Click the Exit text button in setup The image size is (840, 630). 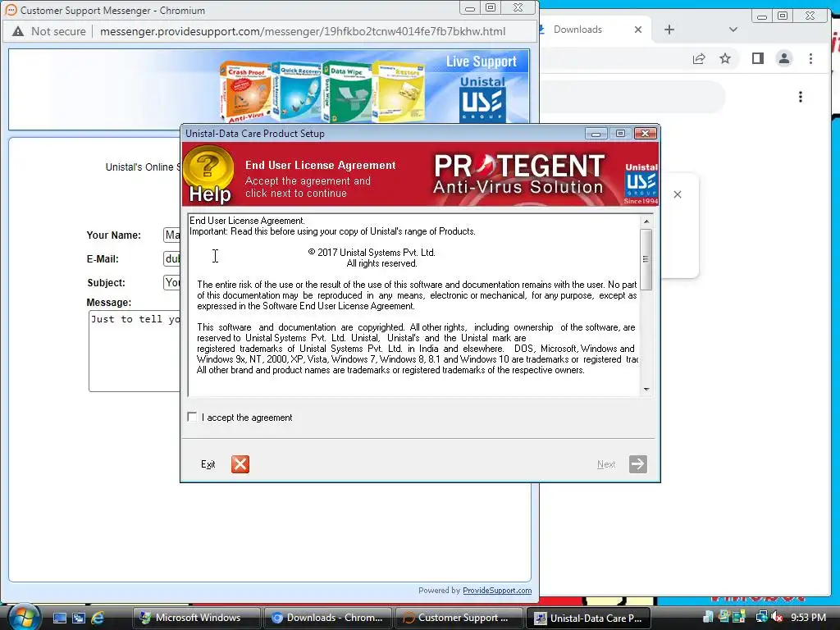[x=208, y=464]
